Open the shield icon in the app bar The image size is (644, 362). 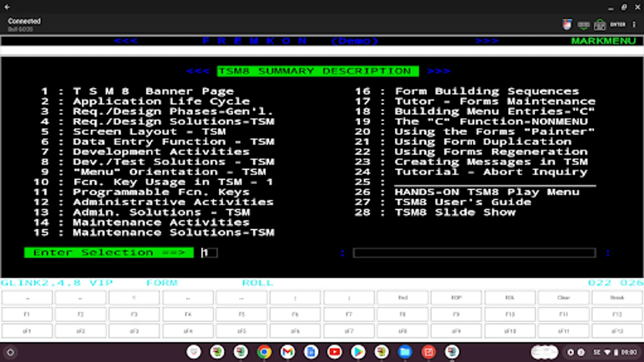[x=567, y=25]
